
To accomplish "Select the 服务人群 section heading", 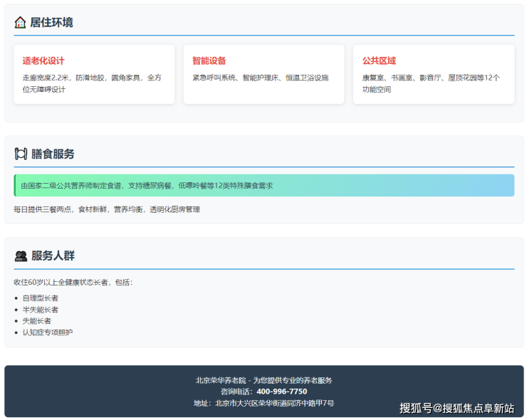I will [53, 256].
